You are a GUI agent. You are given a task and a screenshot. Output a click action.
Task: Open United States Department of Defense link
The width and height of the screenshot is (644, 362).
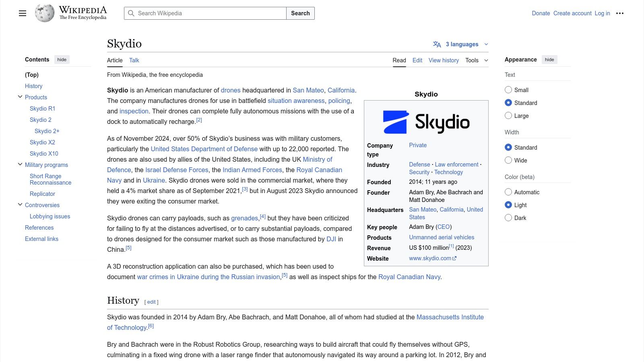click(204, 149)
